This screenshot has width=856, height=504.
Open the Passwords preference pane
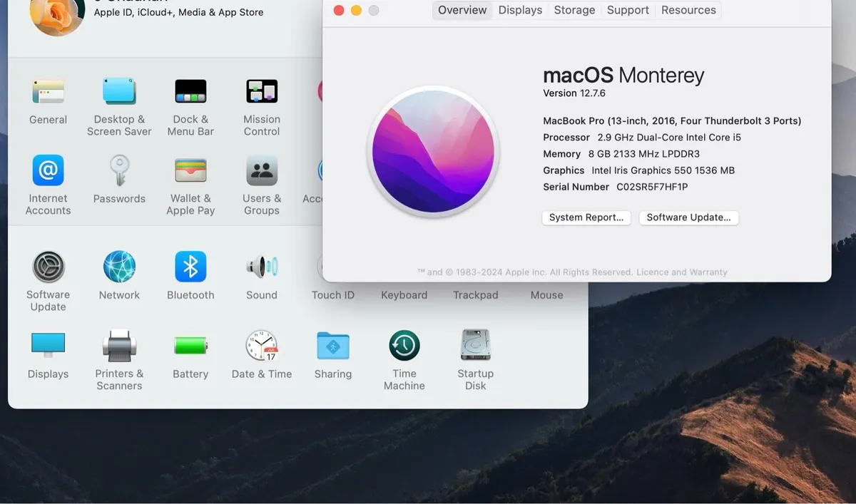(x=119, y=171)
